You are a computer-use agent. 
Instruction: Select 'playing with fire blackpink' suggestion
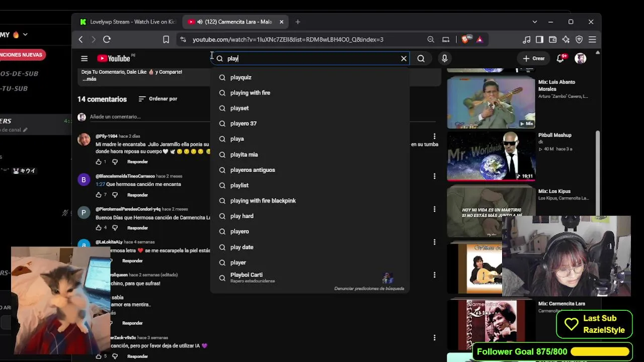310,201
